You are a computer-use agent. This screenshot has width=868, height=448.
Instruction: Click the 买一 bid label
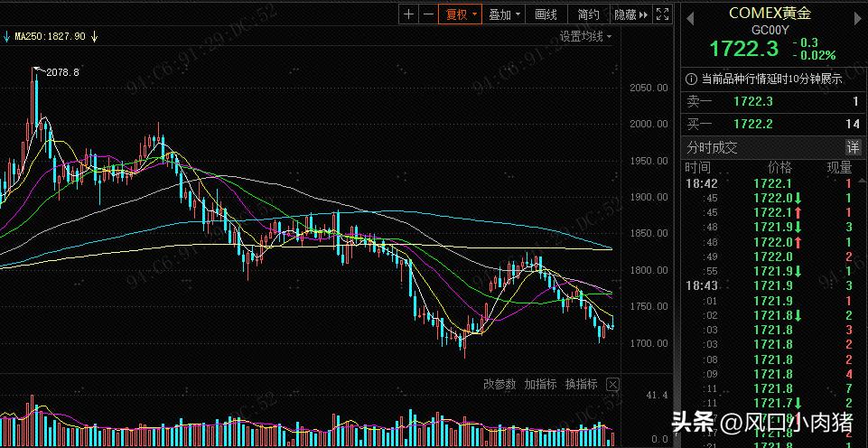tap(699, 125)
